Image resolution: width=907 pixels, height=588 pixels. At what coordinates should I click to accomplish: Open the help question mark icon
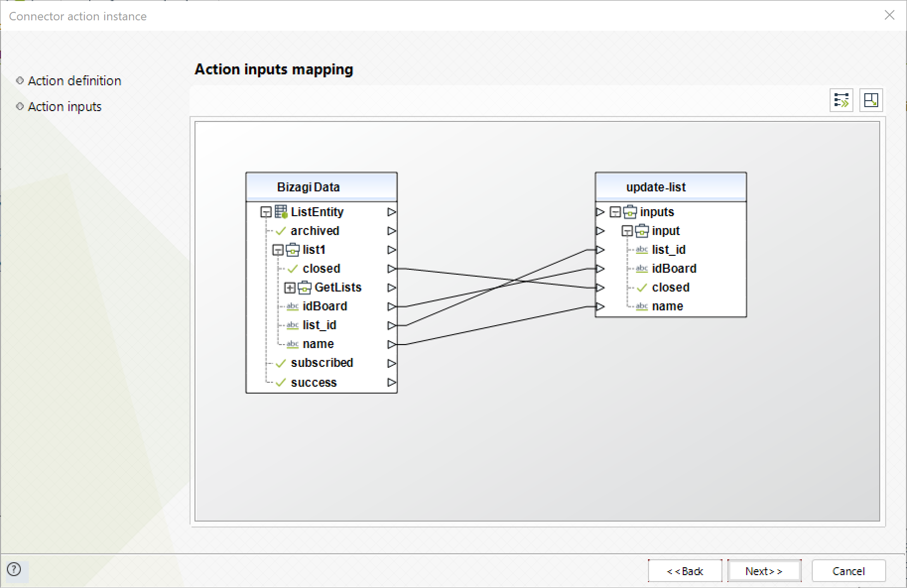[14, 569]
